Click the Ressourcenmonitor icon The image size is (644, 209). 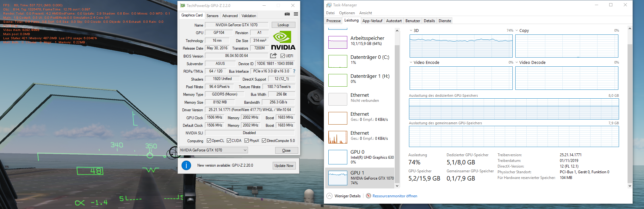point(368,196)
